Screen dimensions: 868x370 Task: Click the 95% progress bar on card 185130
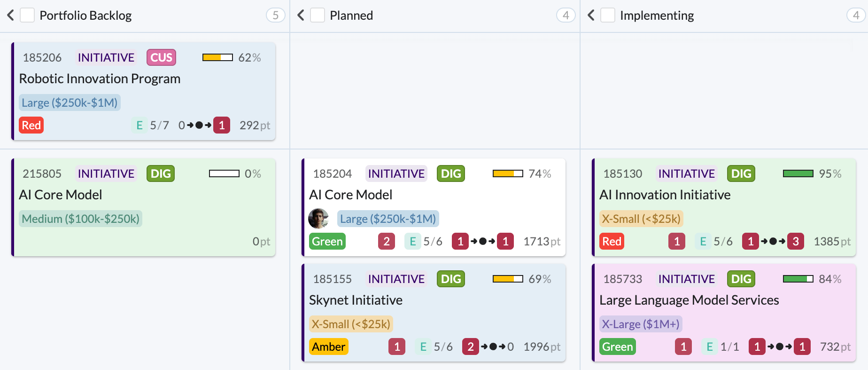[798, 173]
